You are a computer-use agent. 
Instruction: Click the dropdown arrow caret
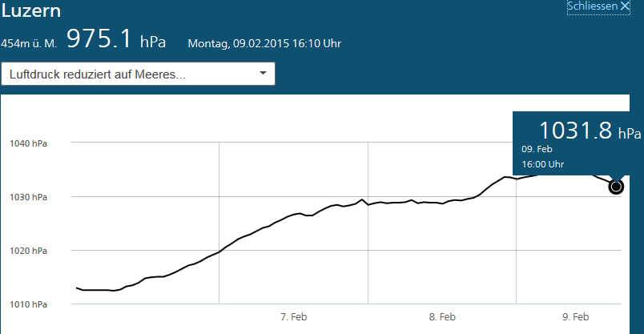pos(264,74)
